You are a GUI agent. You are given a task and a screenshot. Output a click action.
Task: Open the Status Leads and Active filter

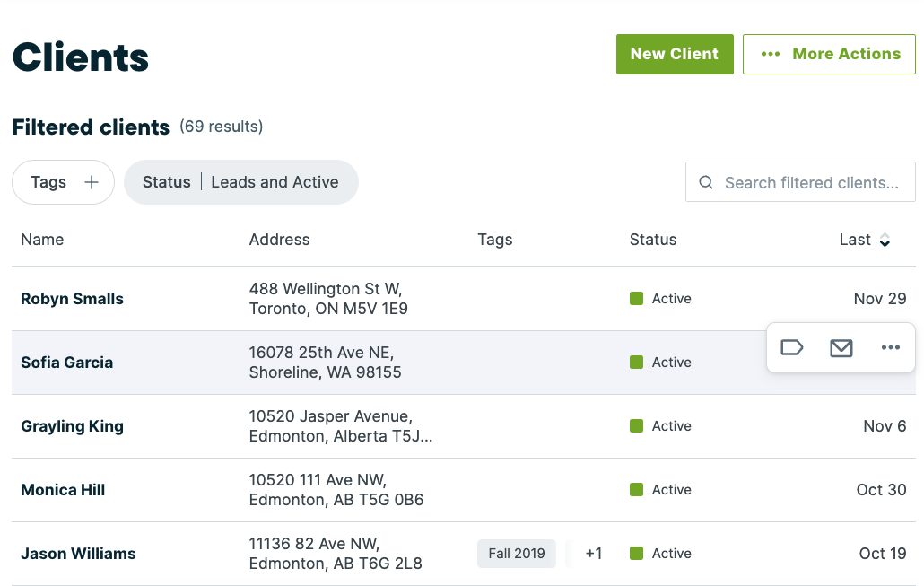(x=240, y=182)
